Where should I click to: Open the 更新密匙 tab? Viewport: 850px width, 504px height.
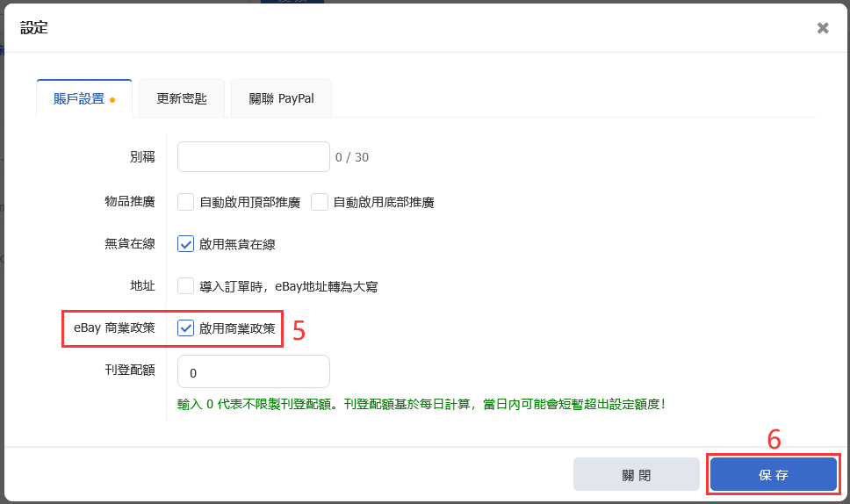(182, 99)
